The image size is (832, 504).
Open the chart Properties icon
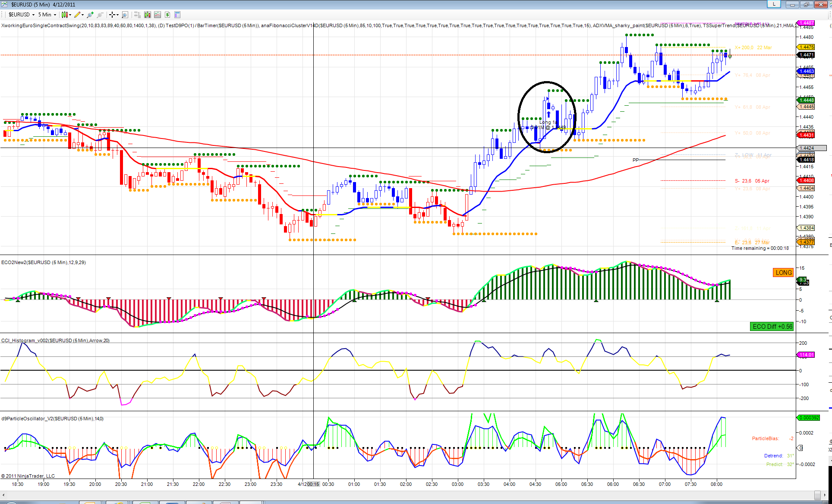click(x=177, y=15)
